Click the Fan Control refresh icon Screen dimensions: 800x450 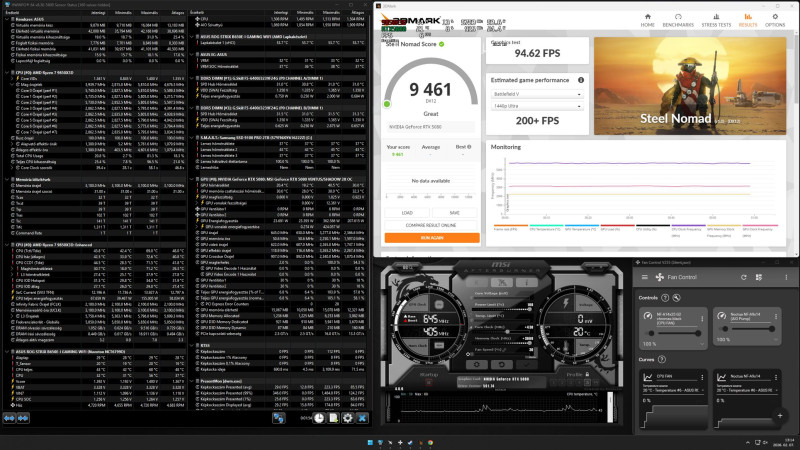pyautogui.click(x=743, y=277)
